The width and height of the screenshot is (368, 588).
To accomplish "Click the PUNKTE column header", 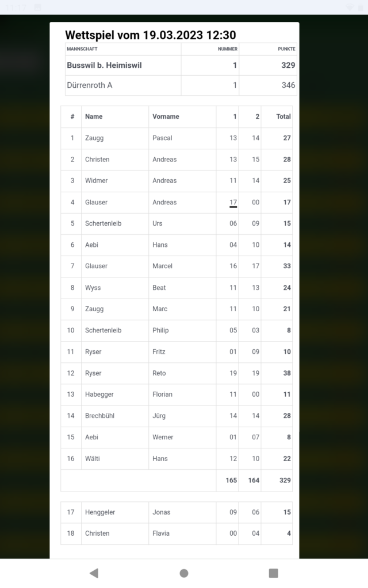I will coord(286,49).
